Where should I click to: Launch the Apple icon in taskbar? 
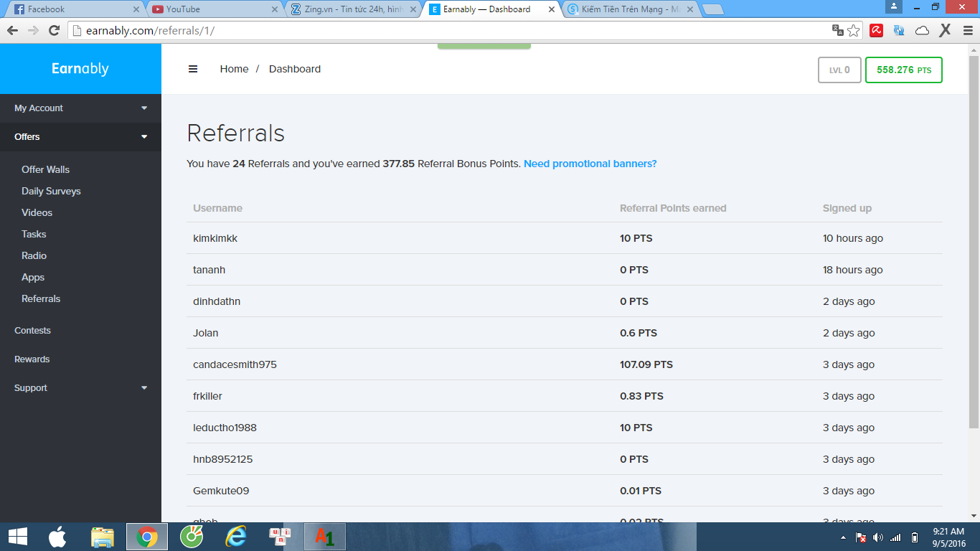[57, 537]
